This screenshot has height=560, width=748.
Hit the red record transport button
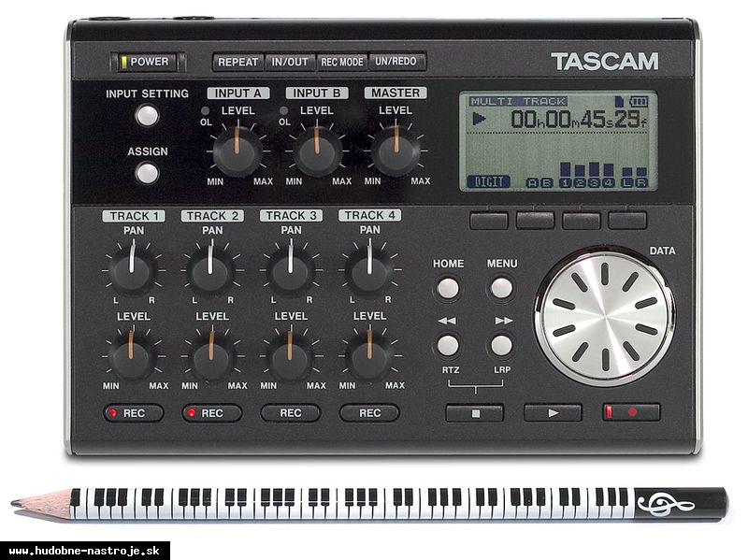tap(632, 412)
